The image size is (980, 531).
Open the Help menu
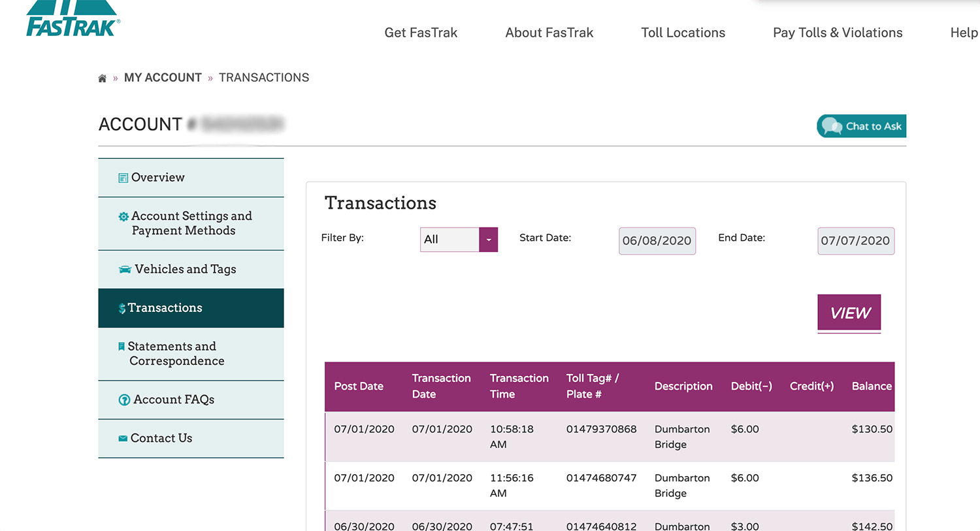[964, 33]
